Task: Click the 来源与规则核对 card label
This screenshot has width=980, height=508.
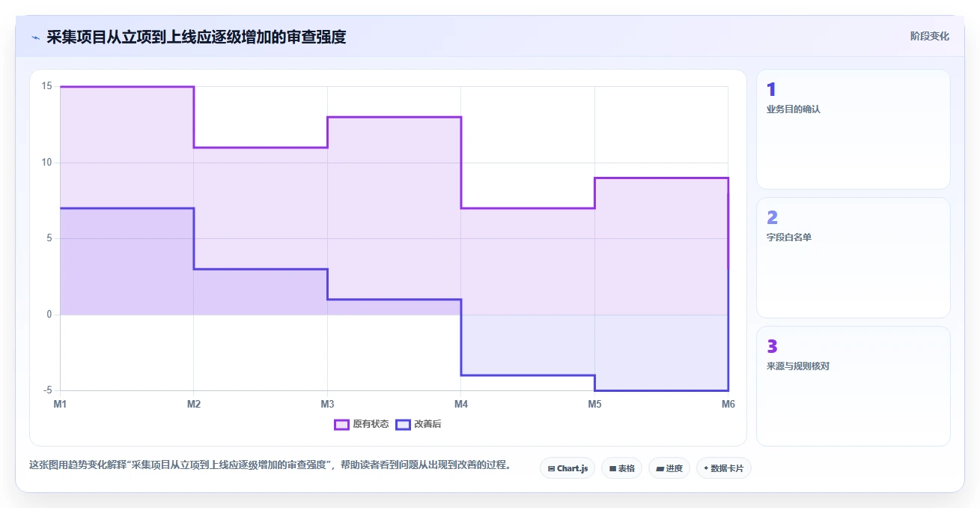Action: pyautogui.click(x=798, y=366)
